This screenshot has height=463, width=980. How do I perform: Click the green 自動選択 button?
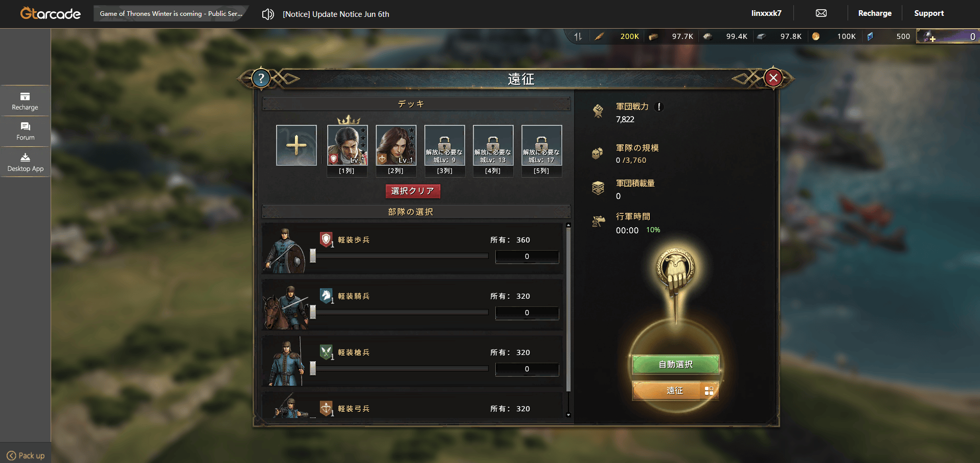pyautogui.click(x=676, y=364)
